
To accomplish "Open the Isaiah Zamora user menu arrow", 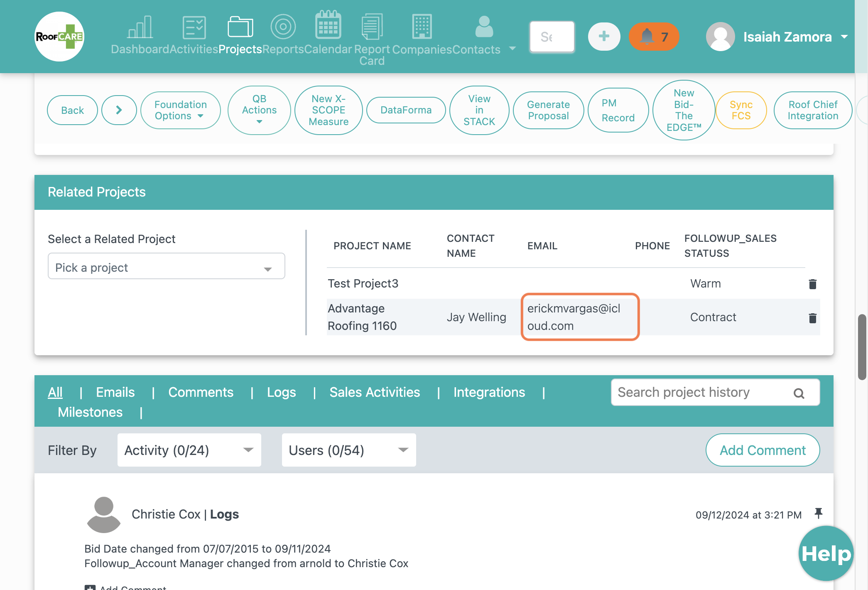I will pyautogui.click(x=844, y=37).
